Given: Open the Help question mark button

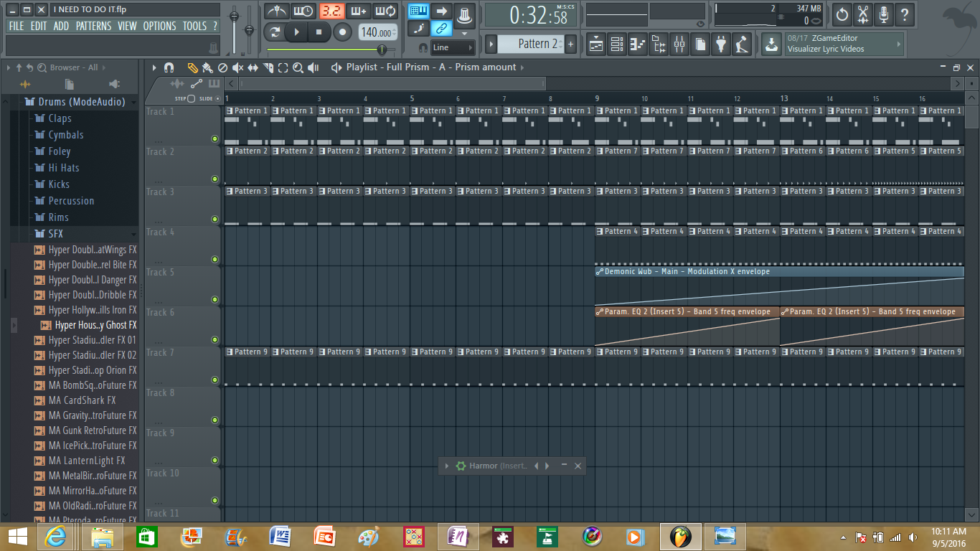Looking at the screenshot, I should (905, 14).
